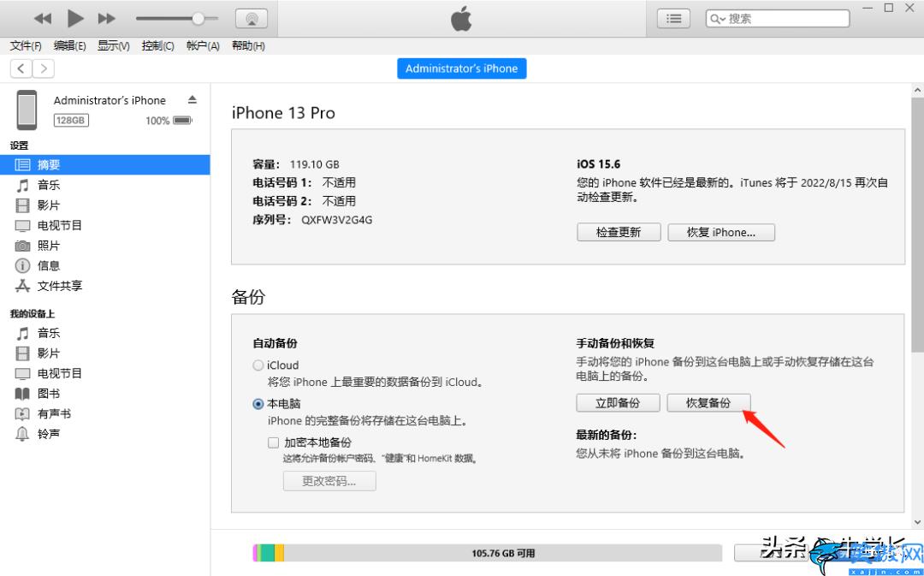The width and height of the screenshot is (924, 576).
Task: Click the battery level indicator icon
Action: 183,121
